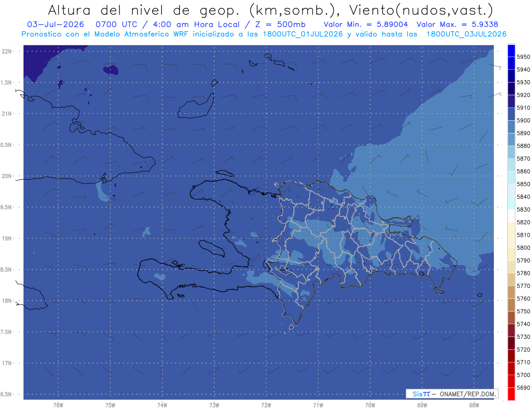Click bright blue colorbar swatch above 5950
This screenshot has height=411, width=532.
click(511, 51)
